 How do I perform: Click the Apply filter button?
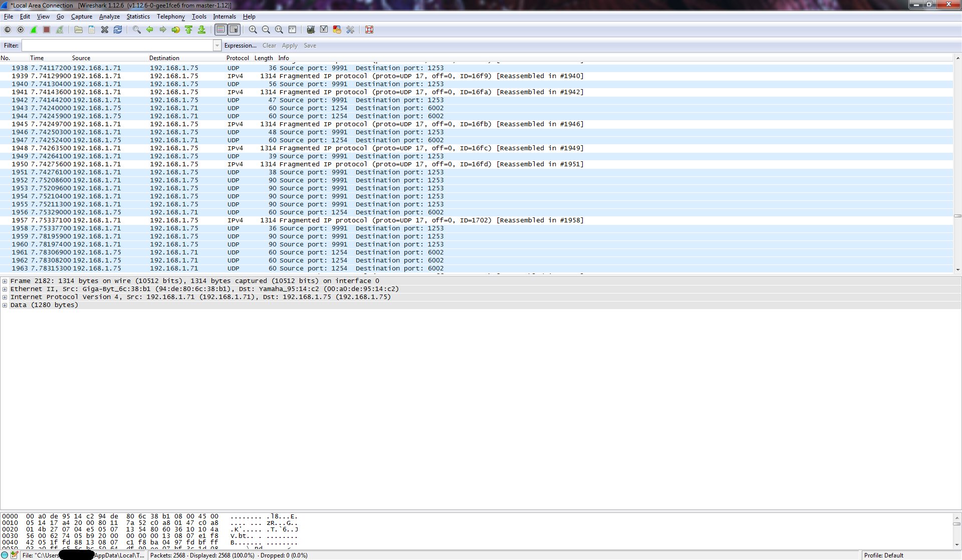click(290, 46)
